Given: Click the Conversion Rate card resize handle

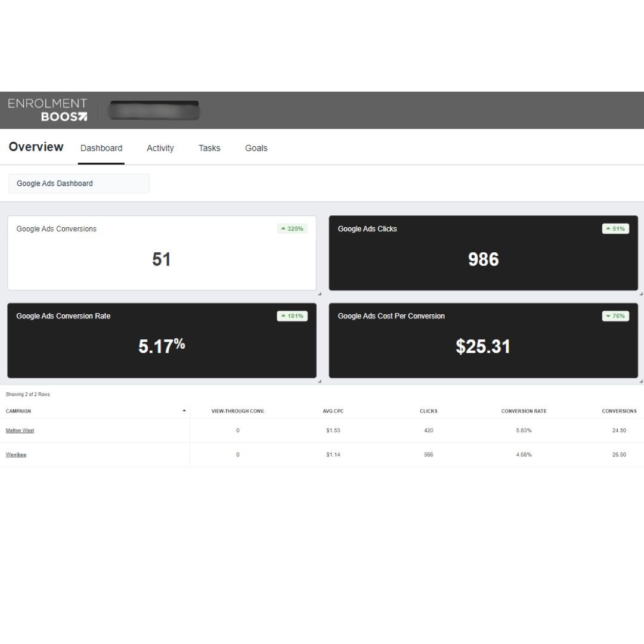Looking at the screenshot, I should point(320,381).
